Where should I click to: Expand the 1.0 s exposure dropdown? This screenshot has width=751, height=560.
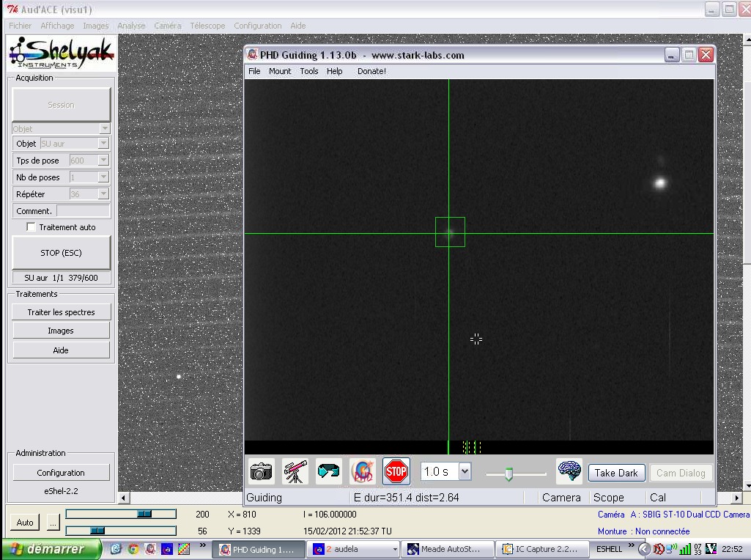click(465, 472)
